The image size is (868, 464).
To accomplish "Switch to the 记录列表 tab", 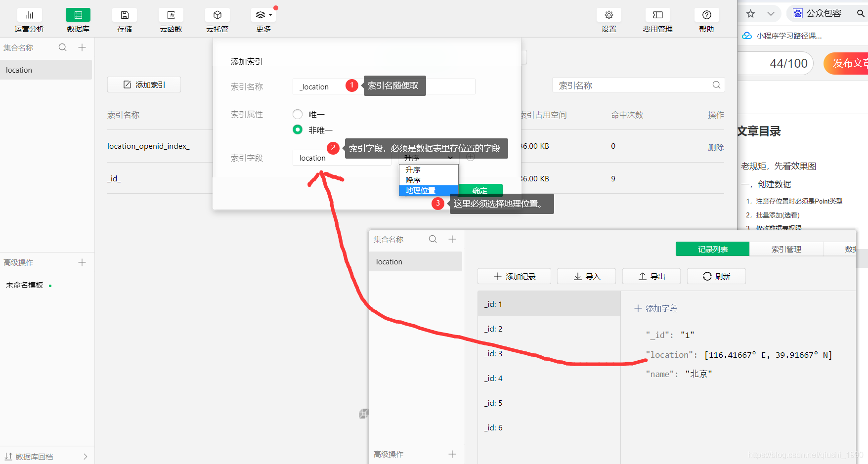I will click(712, 249).
